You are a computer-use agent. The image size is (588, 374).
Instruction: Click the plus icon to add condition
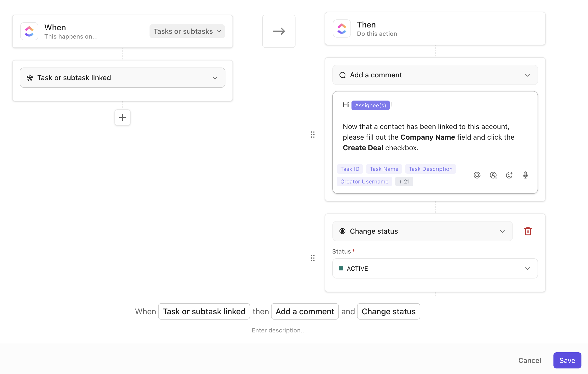(x=122, y=117)
